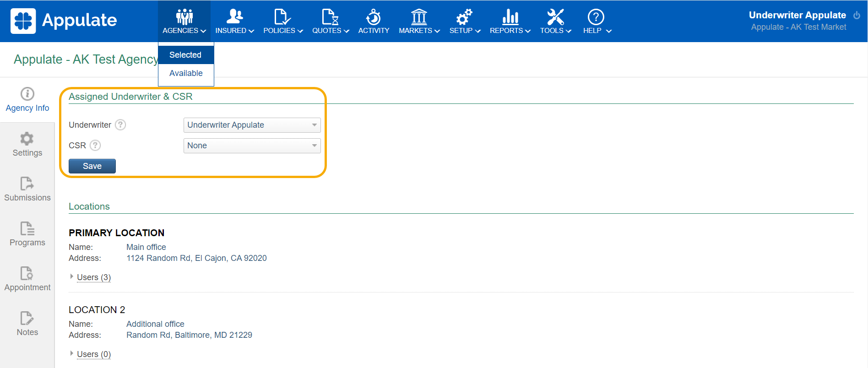The height and width of the screenshot is (368, 868).
Task: Expand Users (0) under Location 2
Action: click(x=93, y=354)
